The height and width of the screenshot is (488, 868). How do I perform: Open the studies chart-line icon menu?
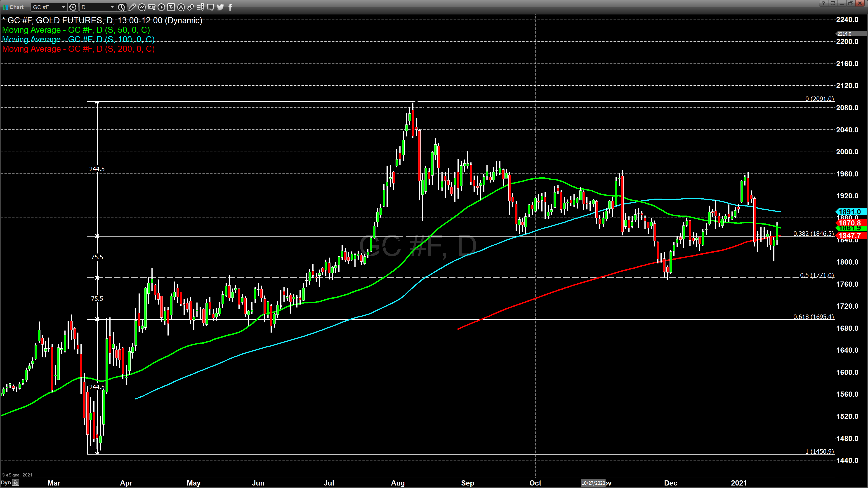click(x=142, y=7)
